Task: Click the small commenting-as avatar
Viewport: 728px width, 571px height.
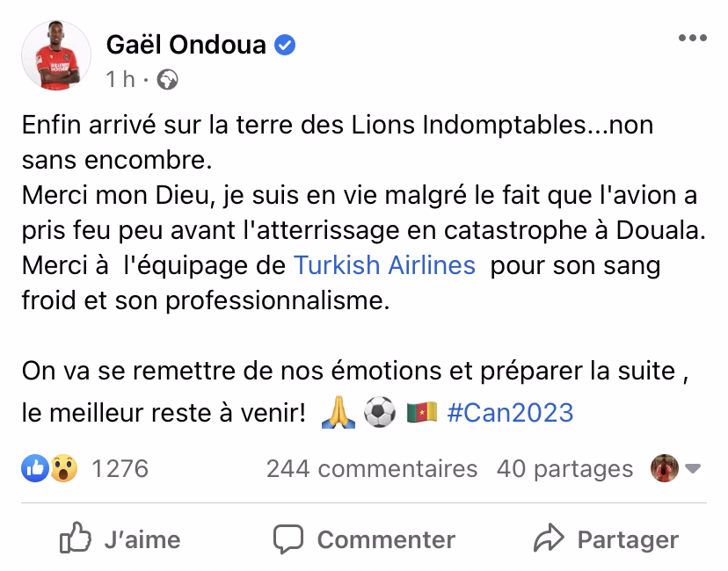Action: click(x=662, y=469)
